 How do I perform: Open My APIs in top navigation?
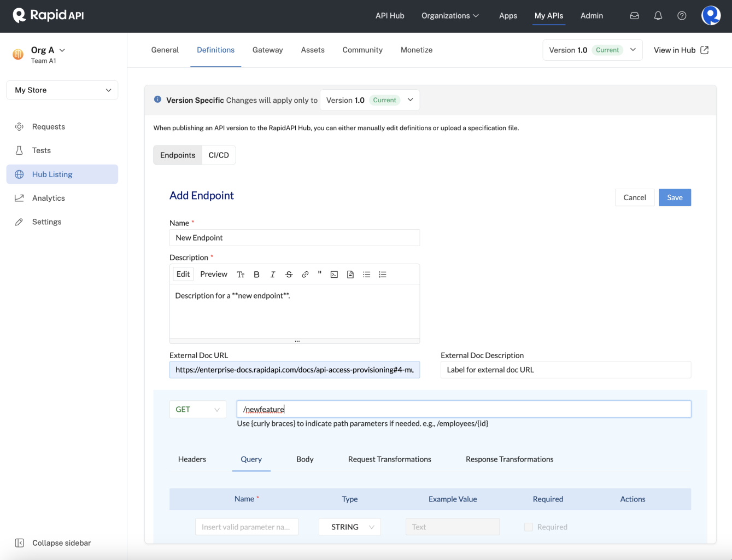(x=549, y=16)
